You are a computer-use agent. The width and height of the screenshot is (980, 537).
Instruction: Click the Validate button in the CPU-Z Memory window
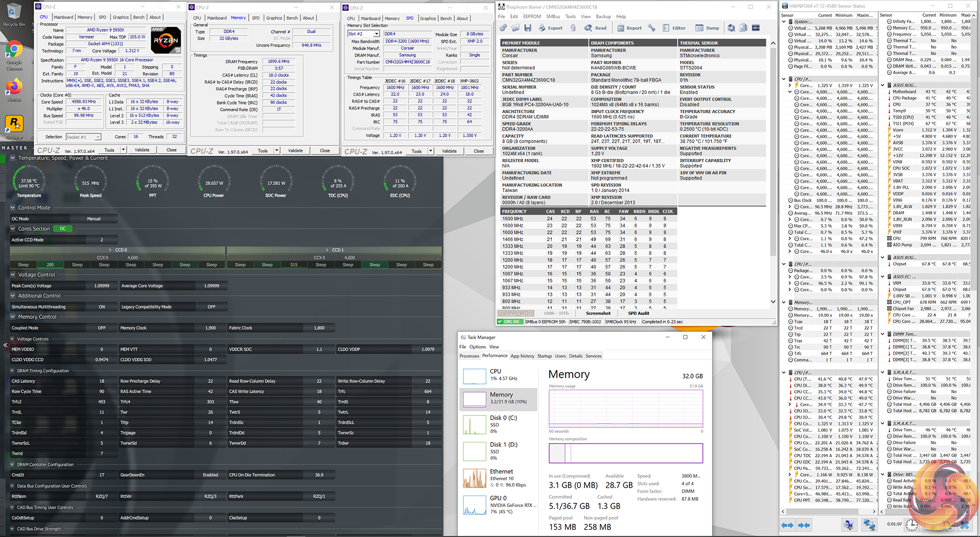[x=295, y=151]
